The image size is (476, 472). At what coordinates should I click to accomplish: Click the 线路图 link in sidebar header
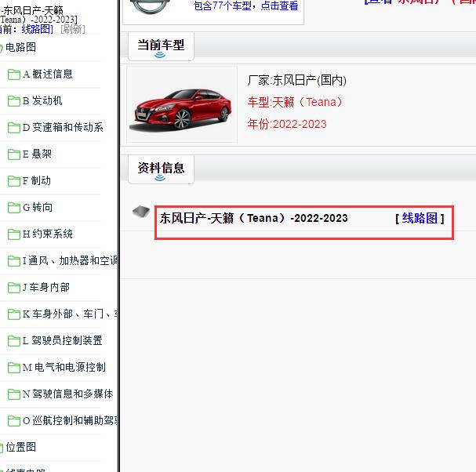[37, 30]
